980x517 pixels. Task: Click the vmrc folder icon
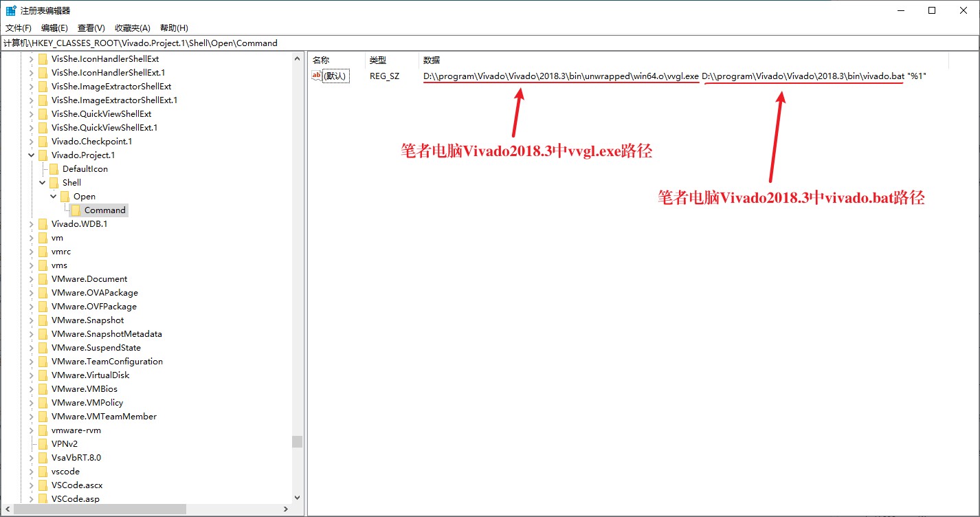[x=43, y=252]
